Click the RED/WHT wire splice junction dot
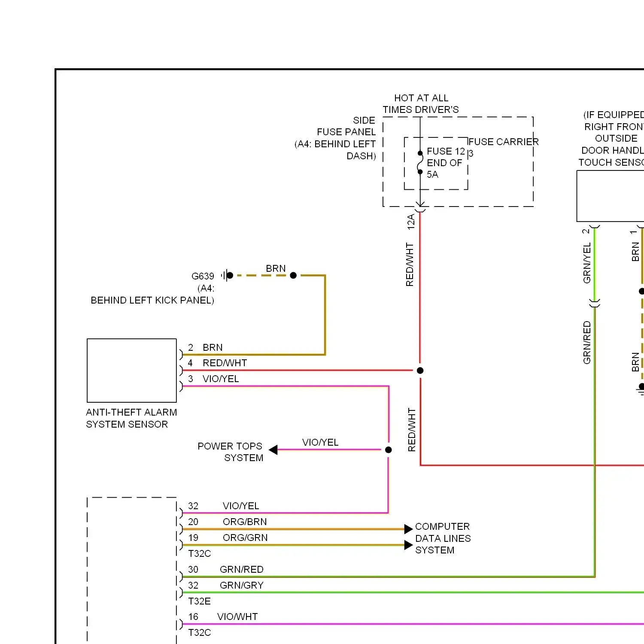Screen dimensions: 644x644 (x=420, y=371)
